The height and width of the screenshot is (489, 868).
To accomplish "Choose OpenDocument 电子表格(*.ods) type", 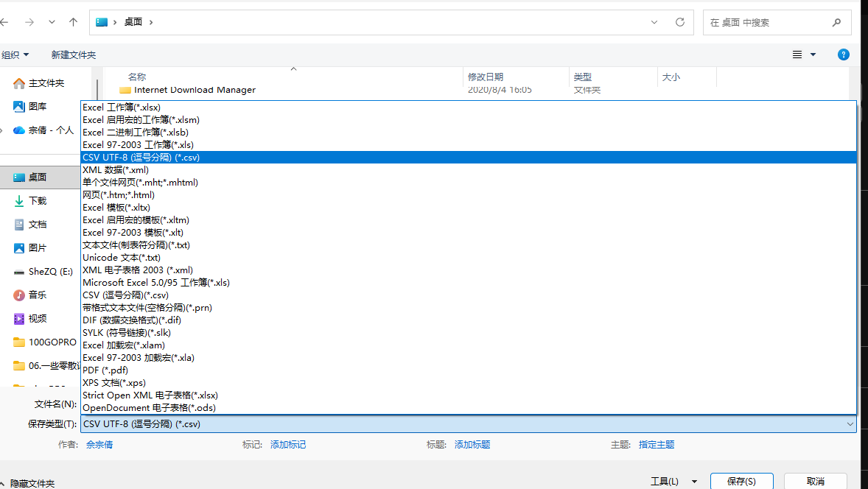I will (469, 408).
